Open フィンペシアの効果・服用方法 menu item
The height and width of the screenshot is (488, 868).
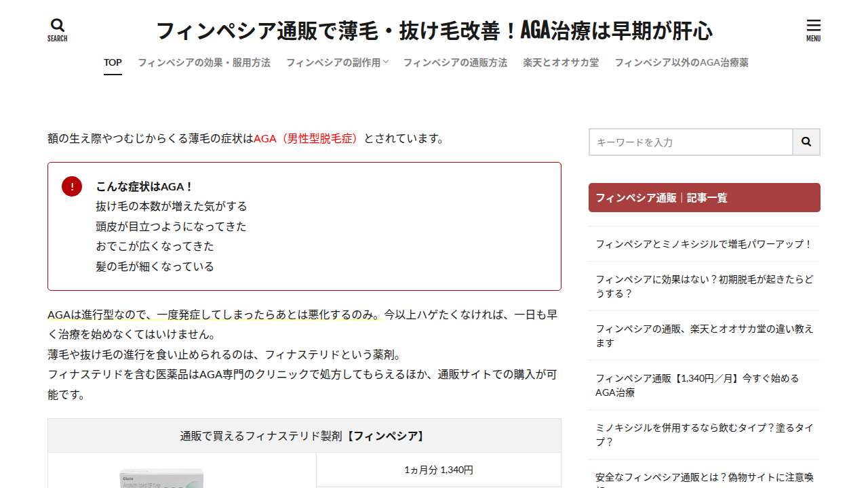coord(204,62)
